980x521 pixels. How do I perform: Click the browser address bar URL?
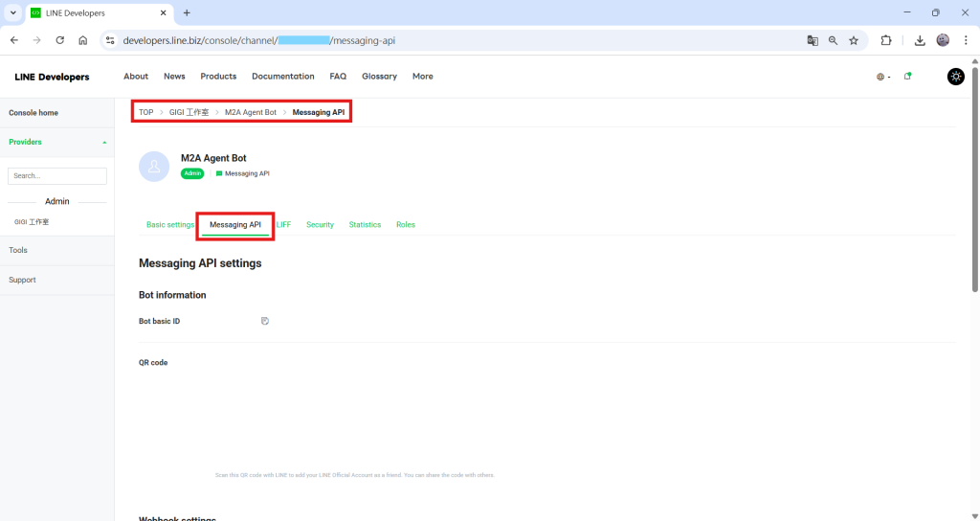tap(259, 40)
